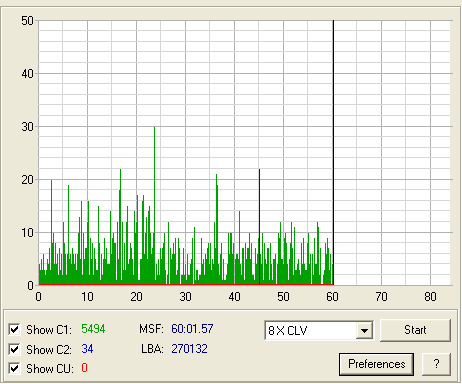Screen dimensions: 462x384
Task: Uncheck the Show C1 checkbox
Action: pos(14,330)
